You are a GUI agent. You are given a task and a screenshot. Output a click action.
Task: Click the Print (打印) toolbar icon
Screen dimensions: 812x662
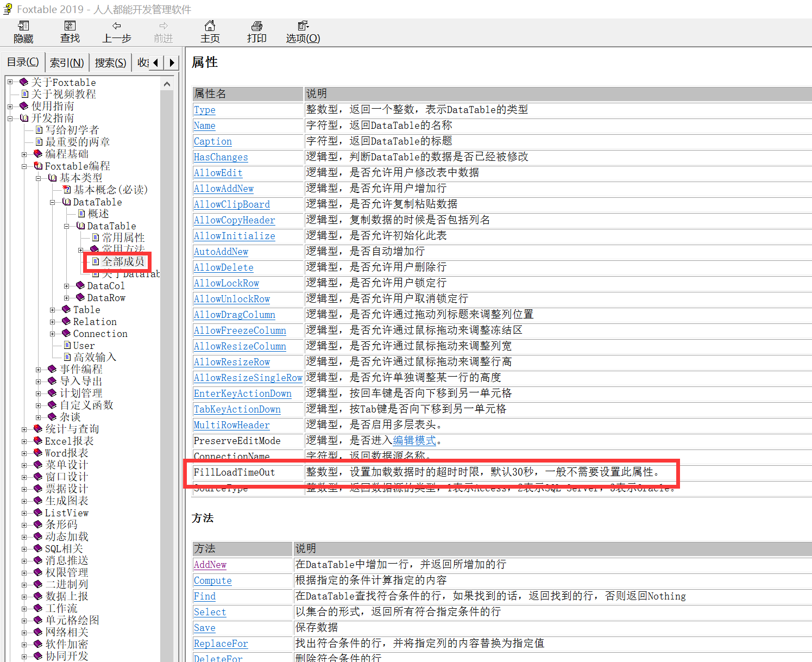(x=257, y=26)
